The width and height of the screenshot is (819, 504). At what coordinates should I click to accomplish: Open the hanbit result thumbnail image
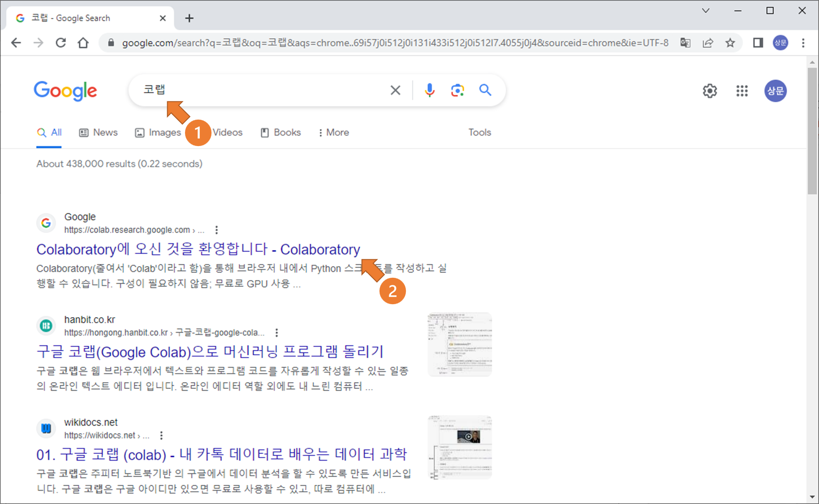coord(460,345)
